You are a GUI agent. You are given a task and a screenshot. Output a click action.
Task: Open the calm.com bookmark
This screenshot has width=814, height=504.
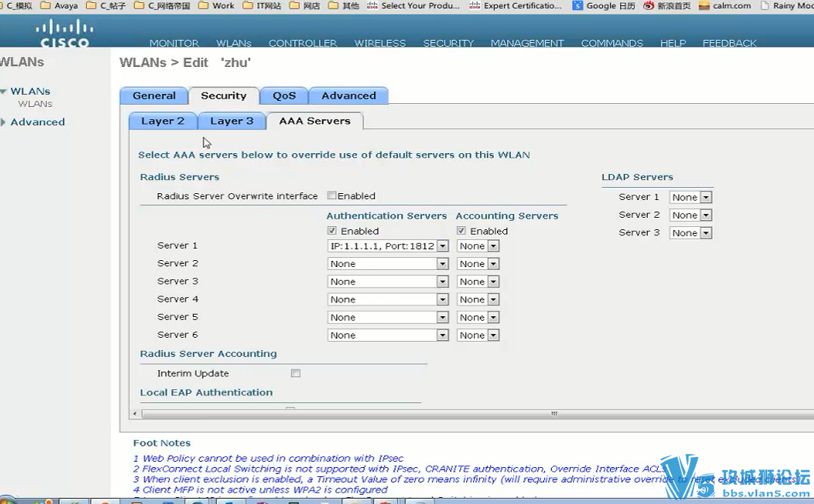click(x=726, y=5)
